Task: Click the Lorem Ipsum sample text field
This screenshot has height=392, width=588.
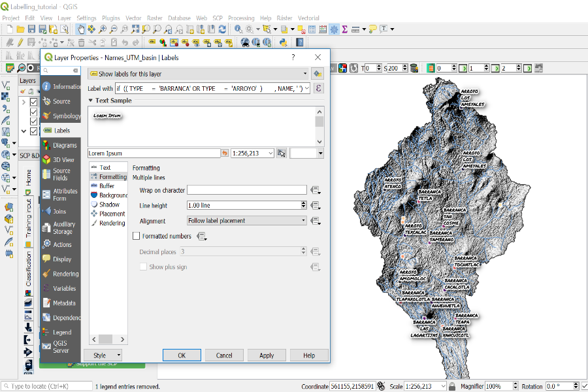Action: coord(154,153)
